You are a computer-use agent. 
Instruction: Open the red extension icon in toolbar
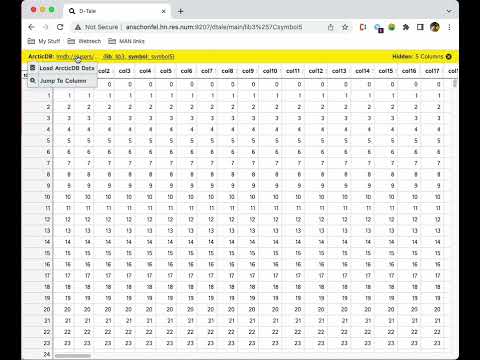click(x=363, y=27)
